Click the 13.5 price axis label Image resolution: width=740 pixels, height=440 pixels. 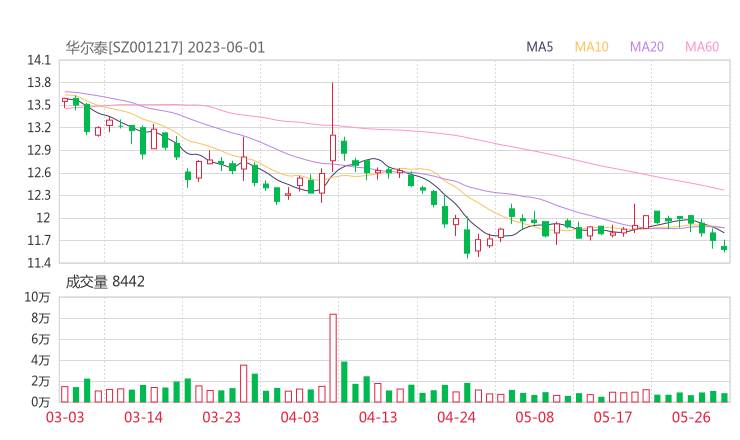39,105
